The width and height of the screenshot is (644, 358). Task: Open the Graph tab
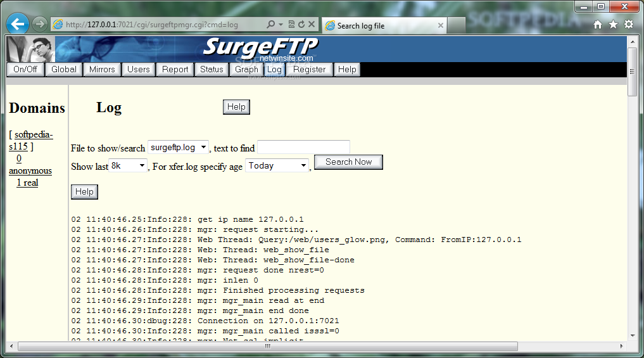pos(246,70)
